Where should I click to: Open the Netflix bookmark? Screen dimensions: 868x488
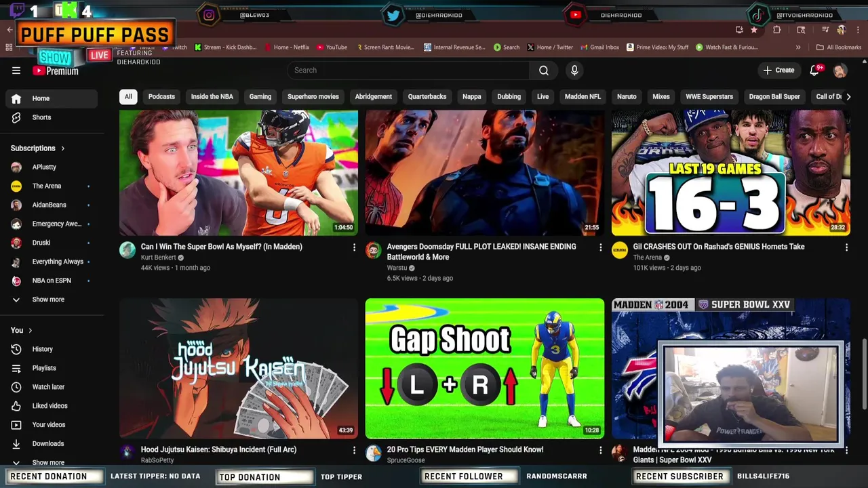[287, 47]
